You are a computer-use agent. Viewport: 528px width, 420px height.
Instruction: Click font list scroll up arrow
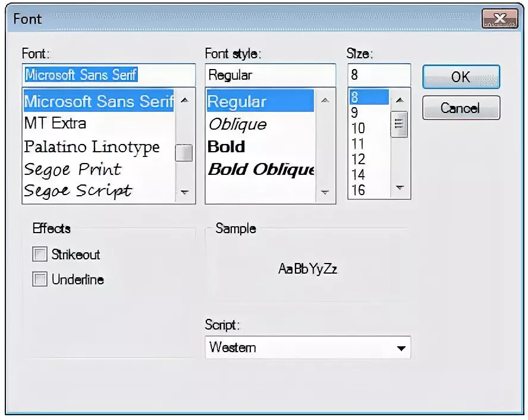point(184,100)
